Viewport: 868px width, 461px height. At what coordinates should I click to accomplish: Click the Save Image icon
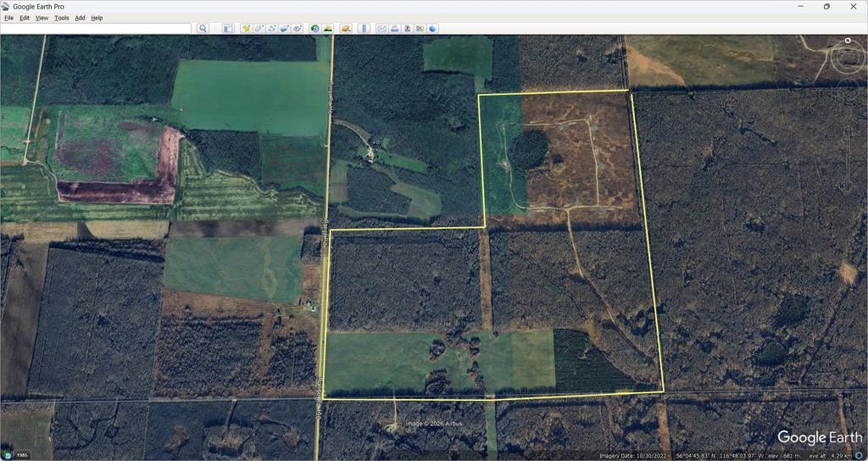[x=408, y=28]
